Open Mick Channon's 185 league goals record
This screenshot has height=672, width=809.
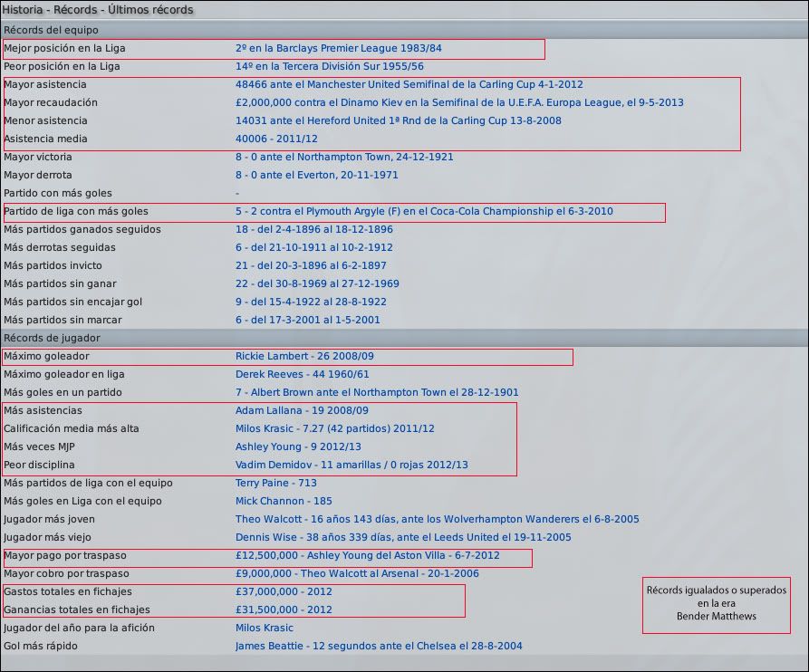tap(284, 502)
